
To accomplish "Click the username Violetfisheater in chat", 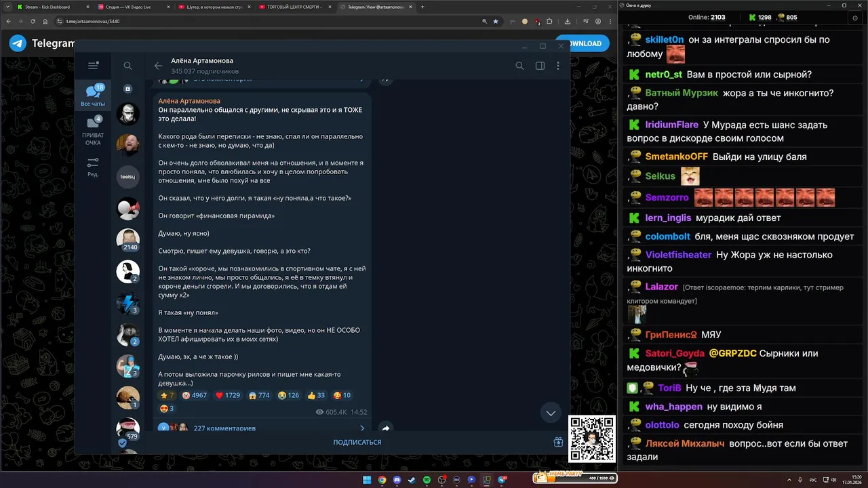I will tap(678, 255).
